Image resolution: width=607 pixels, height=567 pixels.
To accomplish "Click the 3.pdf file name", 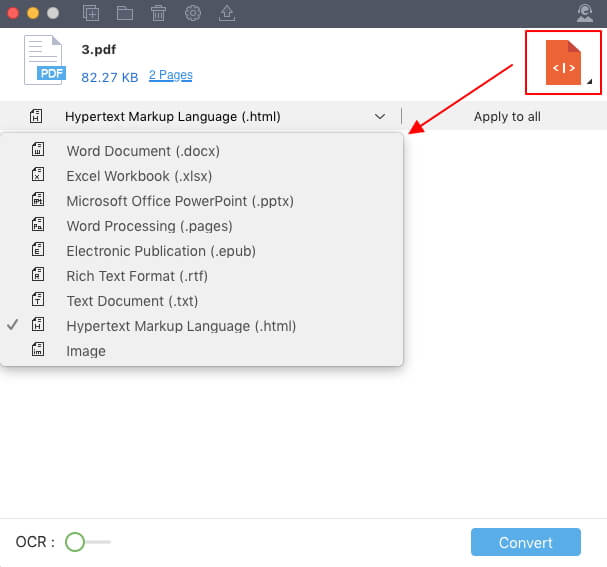I will click(x=99, y=50).
